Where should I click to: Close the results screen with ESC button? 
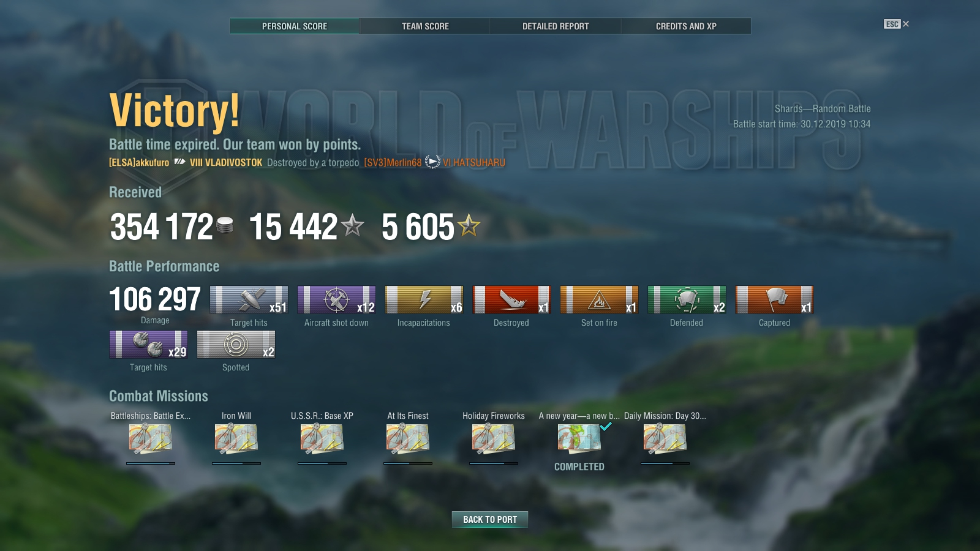[x=896, y=24]
